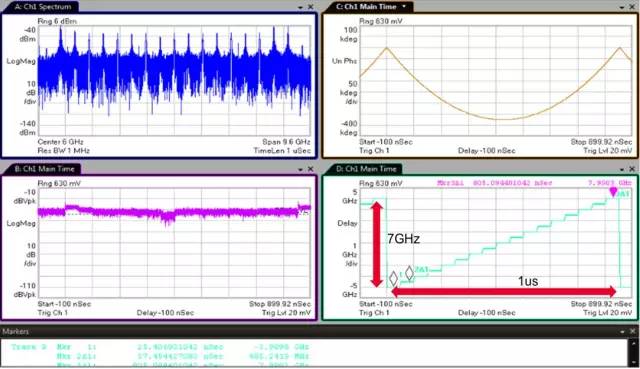Select the diamond marker labeled 2Δ1 in trace D
The image size is (640, 369).
[409, 273]
